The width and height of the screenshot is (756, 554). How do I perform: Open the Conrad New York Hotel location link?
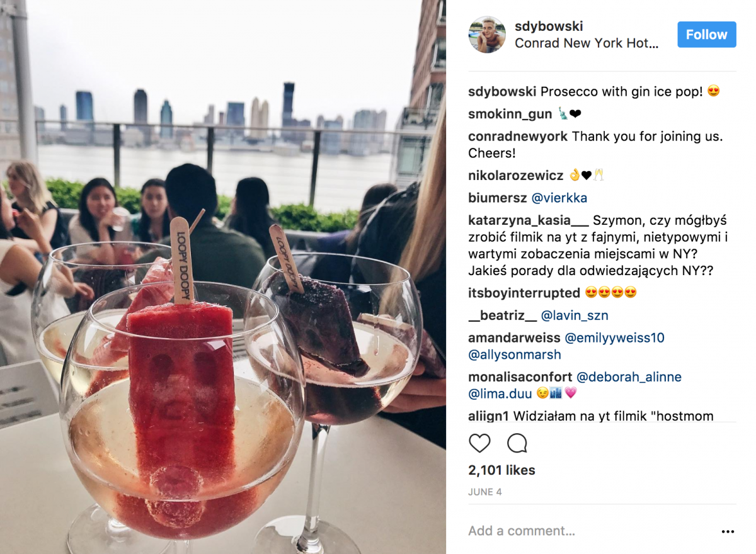587,43
